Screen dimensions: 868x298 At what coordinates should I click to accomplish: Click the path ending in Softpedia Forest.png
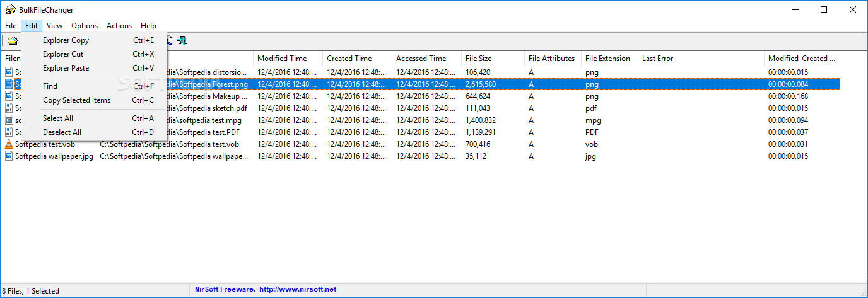point(208,84)
